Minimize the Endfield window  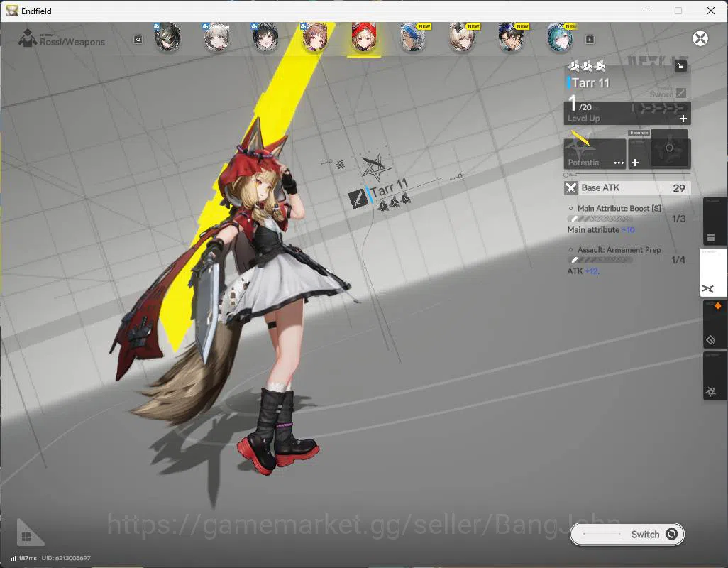click(646, 11)
